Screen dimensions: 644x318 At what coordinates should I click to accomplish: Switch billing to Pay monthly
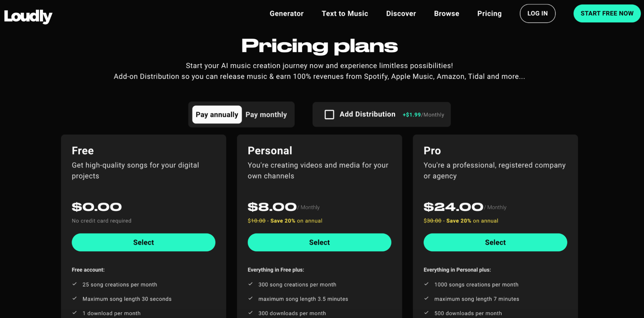tap(266, 114)
